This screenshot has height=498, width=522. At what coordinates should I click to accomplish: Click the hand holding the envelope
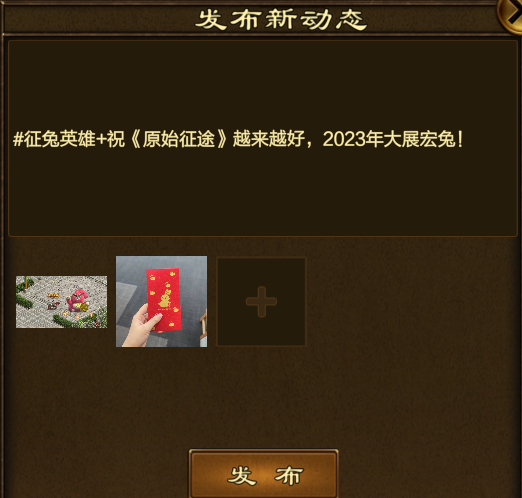coord(141,328)
